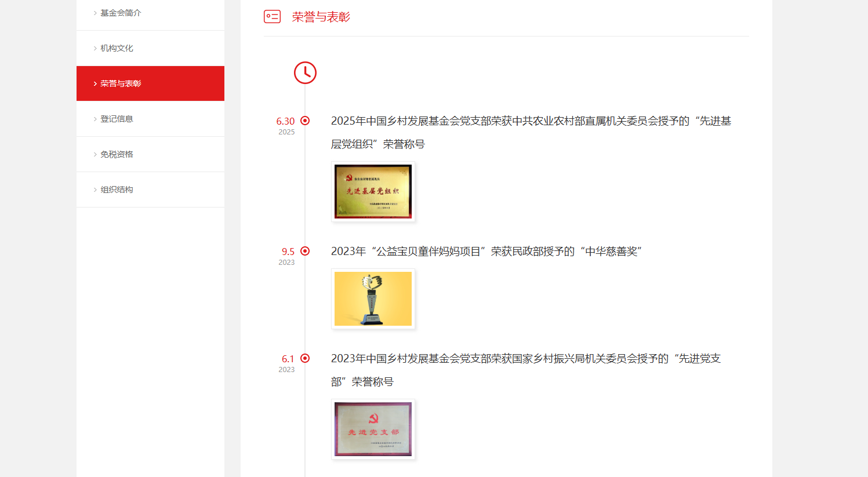Open the 先进党支部 plaque thumbnail
868x477 pixels.
point(373,429)
